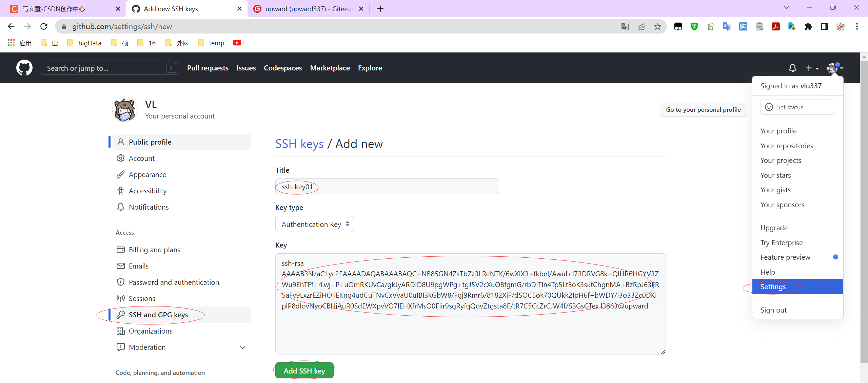Open Issues in top nav
Screen dimensions: 868x383
[x=246, y=68]
